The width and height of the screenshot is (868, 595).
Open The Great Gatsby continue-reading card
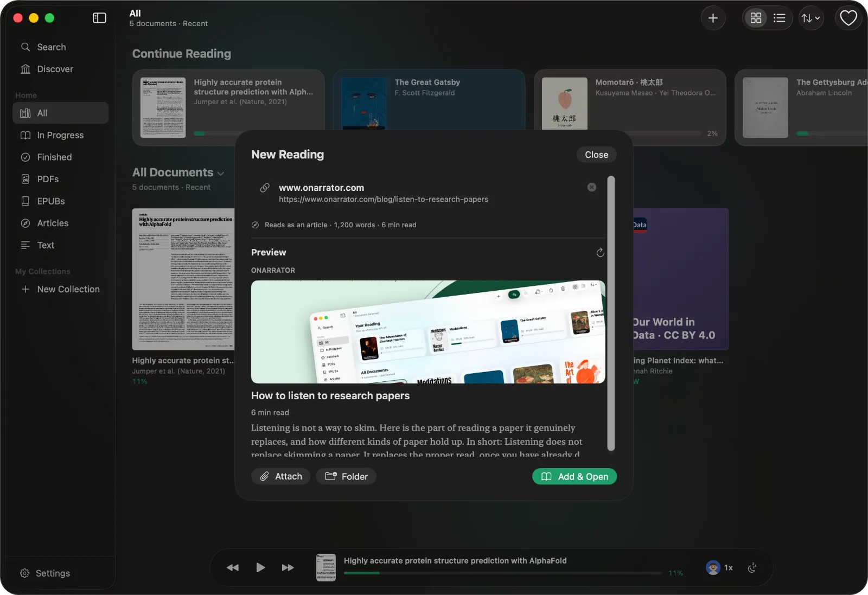(429, 100)
